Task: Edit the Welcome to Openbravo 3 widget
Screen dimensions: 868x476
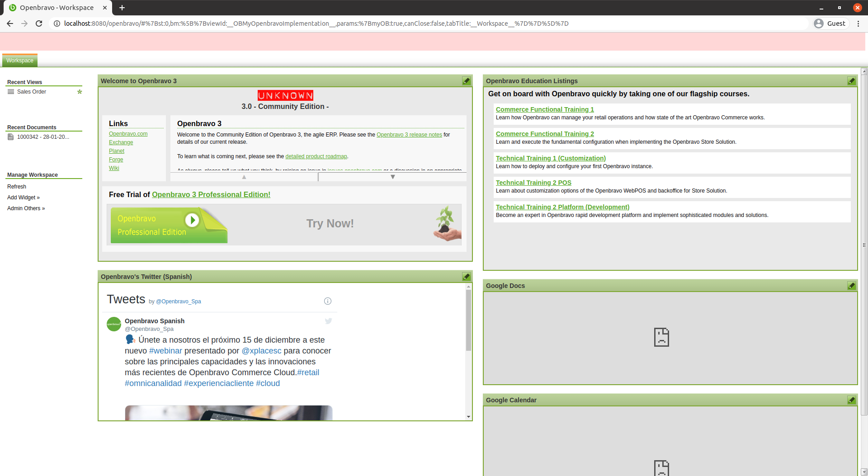Action: point(467,81)
